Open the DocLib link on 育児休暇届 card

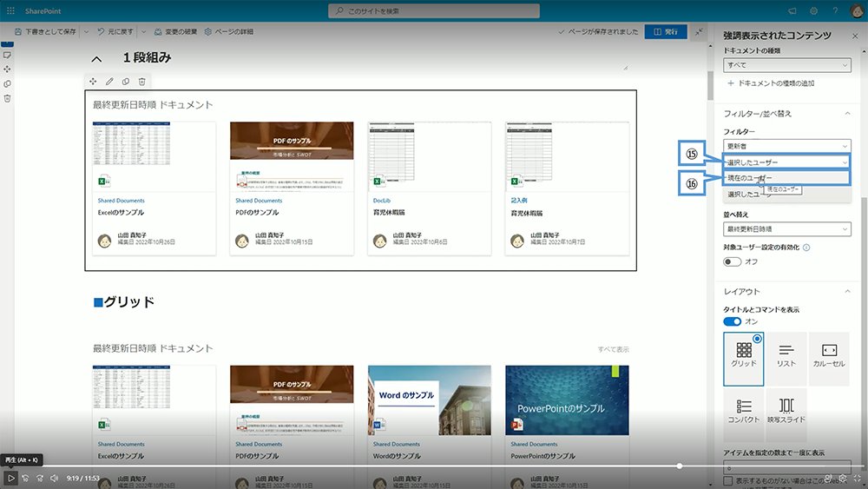click(381, 201)
